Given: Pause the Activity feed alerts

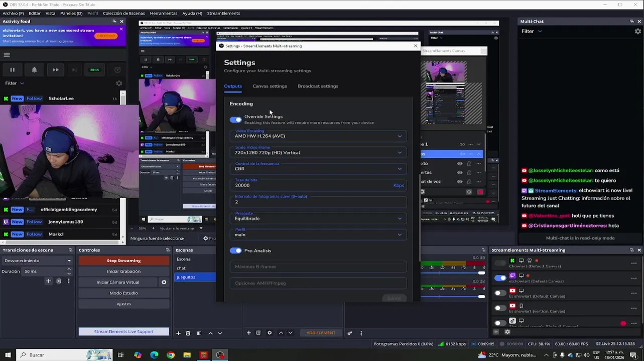Looking at the screenshot, I should pos(13,70).
